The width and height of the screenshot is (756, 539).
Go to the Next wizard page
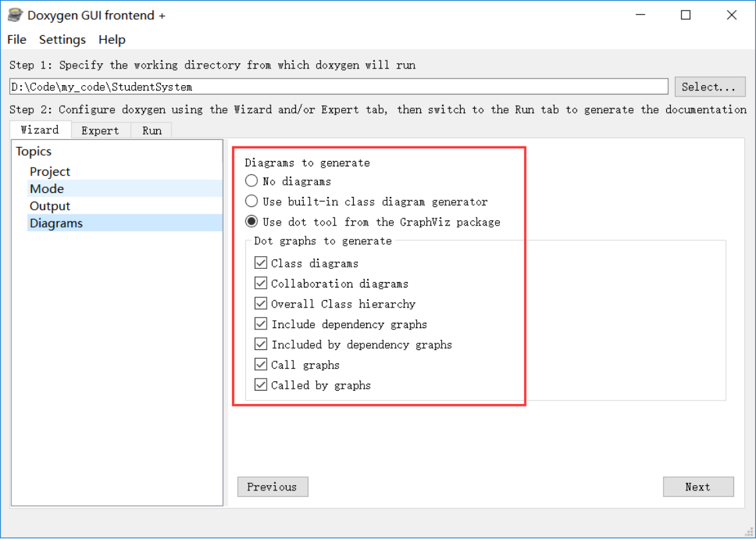click(x=698, y=487)
